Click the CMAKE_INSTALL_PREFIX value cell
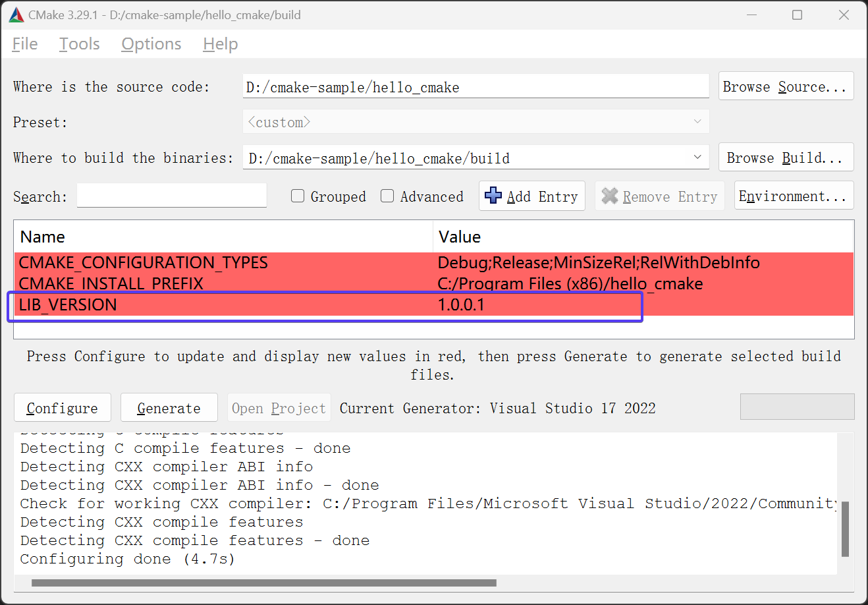This screenshot has height=605, width=868. [x=570, y=284]
